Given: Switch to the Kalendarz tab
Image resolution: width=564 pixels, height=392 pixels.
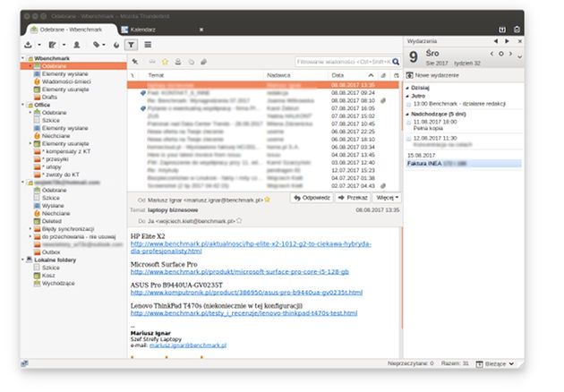Looking at the screenshot, I should pyautogui.click(x=142, y=30).
